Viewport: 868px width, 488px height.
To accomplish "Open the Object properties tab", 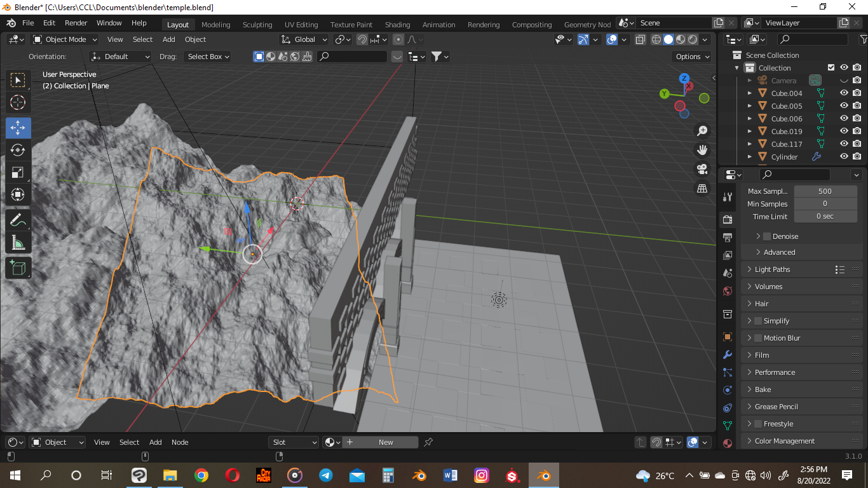I will point(728,337).
